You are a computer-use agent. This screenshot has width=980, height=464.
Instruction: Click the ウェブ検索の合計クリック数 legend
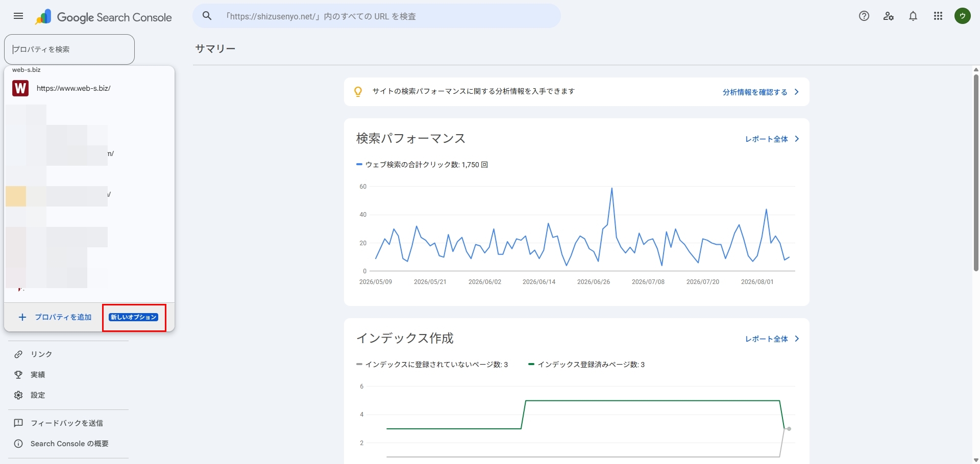click(423, 165)
